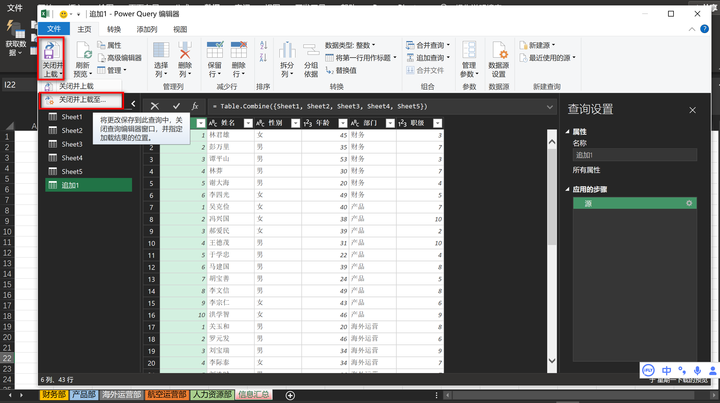Collapse the Applied Steps (应用的步骤) section
The width and height of the screenshot is (720, 403).
click(568, 189)
